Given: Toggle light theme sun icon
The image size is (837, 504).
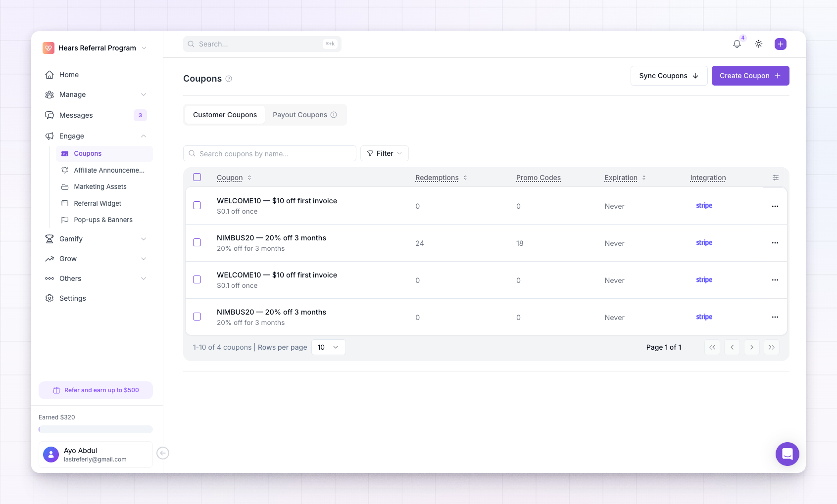Looking at the screenshot, I should pos(758,44).
